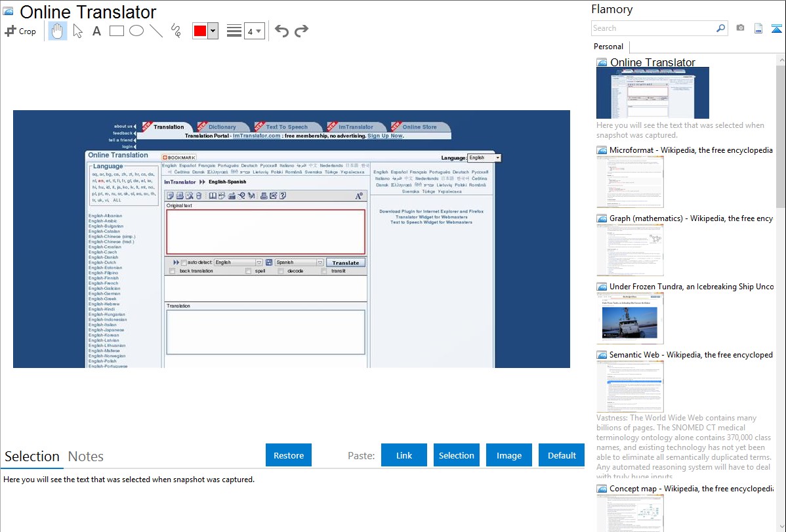Click the BOOKMARK button in snapshot
This screenshot has height=532, width=786.
(x=178, y=157)
